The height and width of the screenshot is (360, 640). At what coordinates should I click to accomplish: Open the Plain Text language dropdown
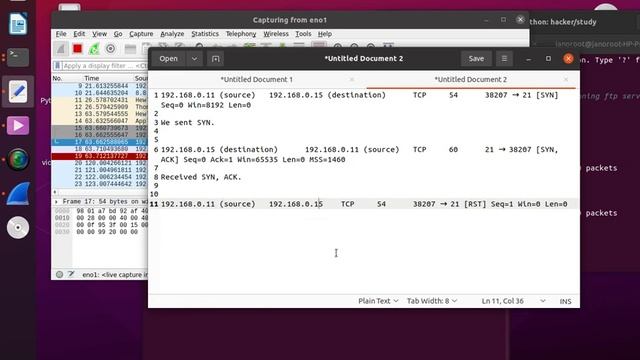click(x=378, y=301)
